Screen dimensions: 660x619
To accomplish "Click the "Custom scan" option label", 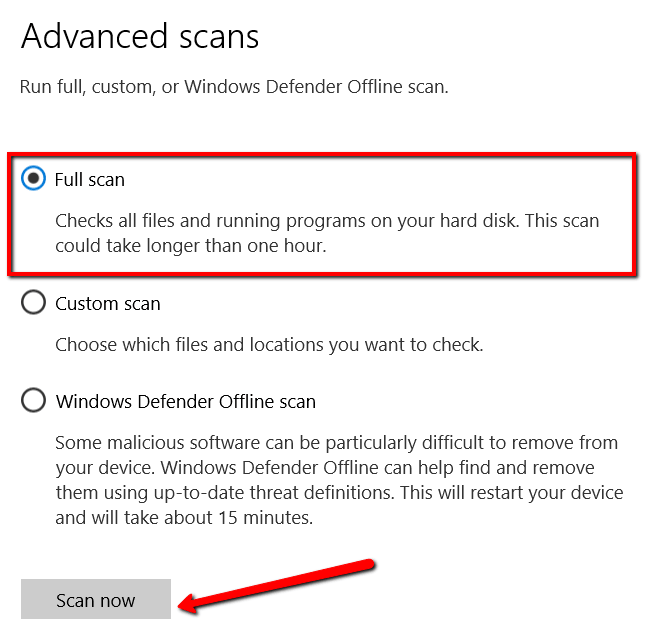I will click(x=108, y=303).
